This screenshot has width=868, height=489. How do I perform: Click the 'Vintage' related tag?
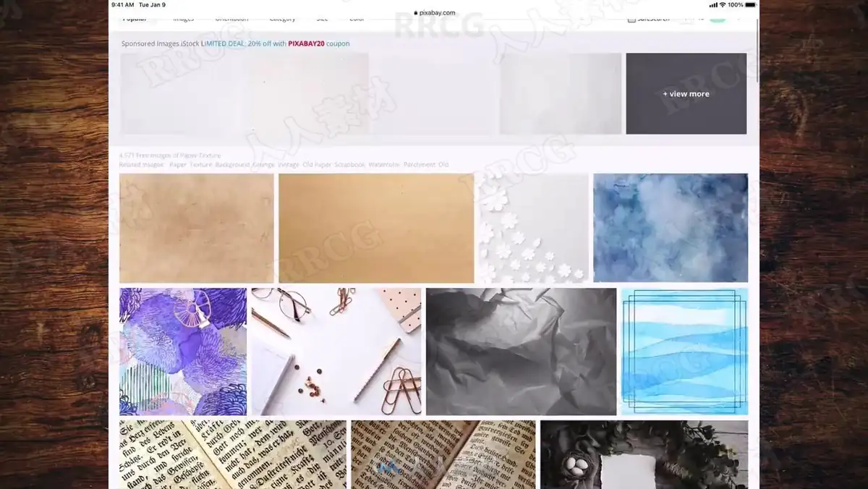click(x=289, y=165)
